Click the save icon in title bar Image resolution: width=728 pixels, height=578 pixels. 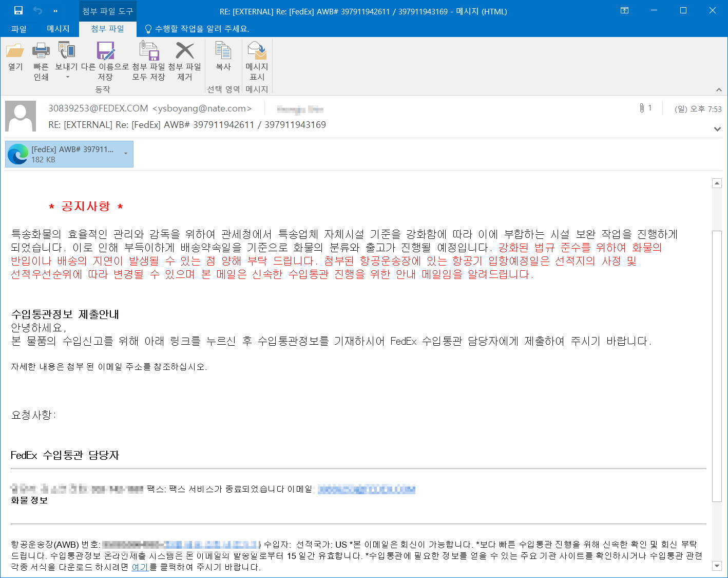click(x=18, y=10)
